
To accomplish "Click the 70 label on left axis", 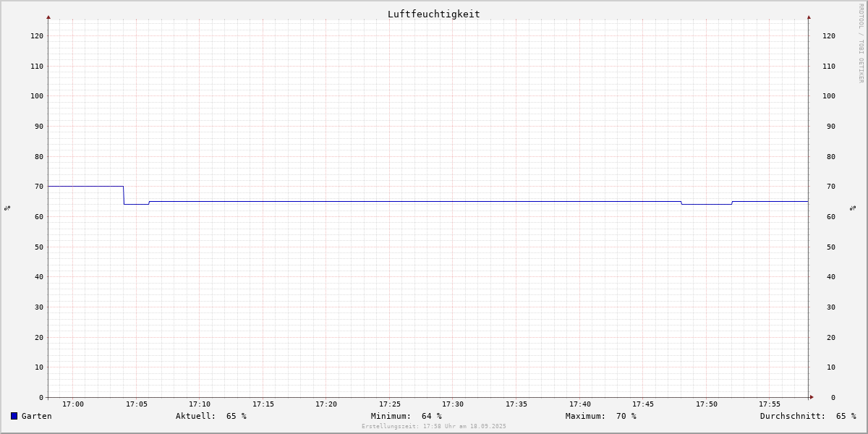I will pos(39,187).
